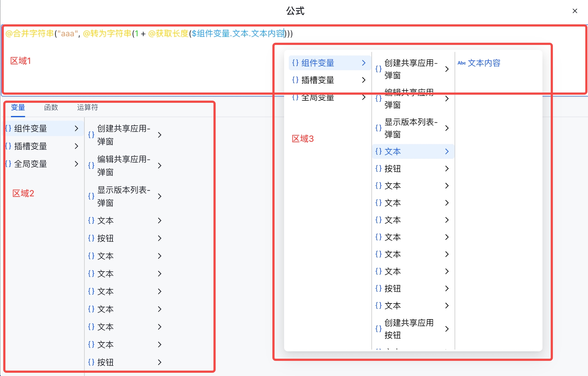The height and width of the screenshot is (376, 588).
Task: Select 文本内容 variable in popup
Action: coord(484,63)
